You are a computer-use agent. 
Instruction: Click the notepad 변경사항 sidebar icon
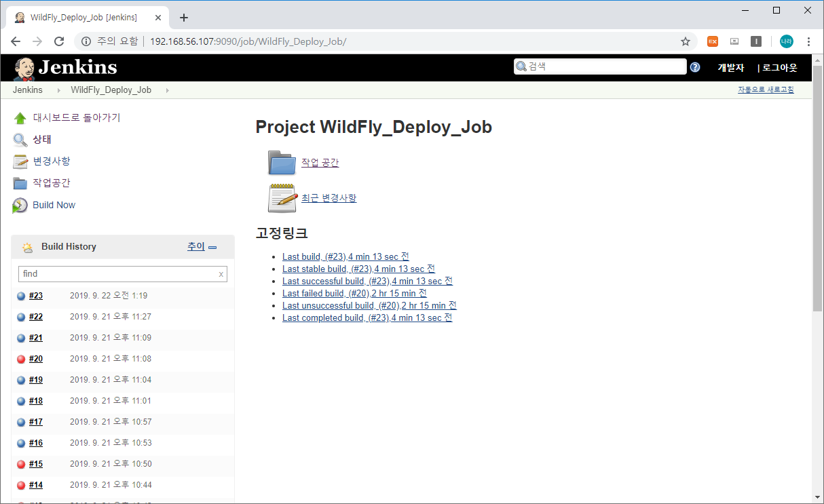(20, 161)
